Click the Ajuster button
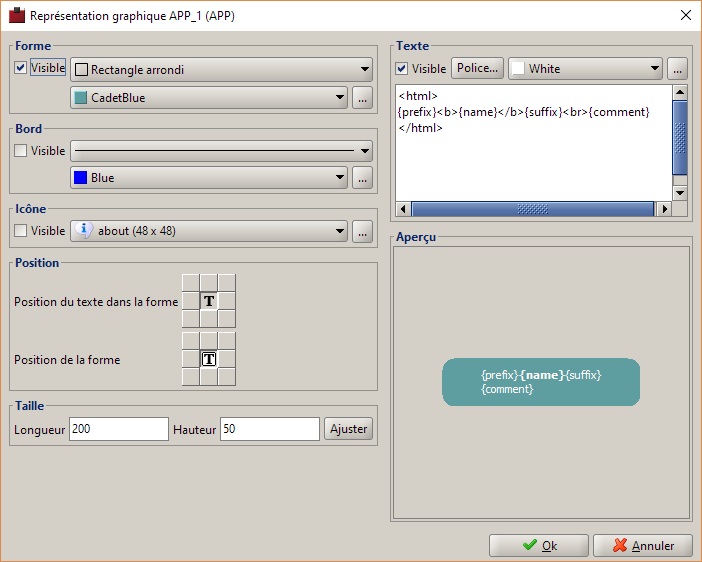This screenshot has width=702, height=562. point(348,429)
